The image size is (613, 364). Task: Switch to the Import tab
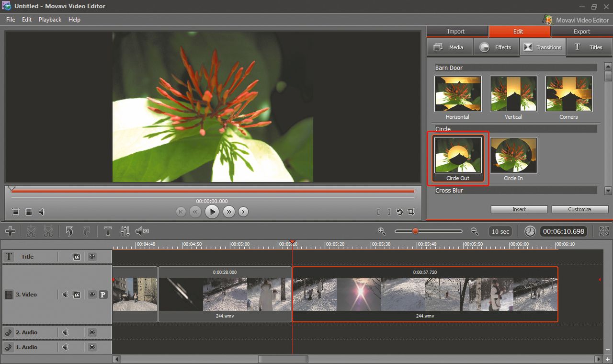[456, 32]
